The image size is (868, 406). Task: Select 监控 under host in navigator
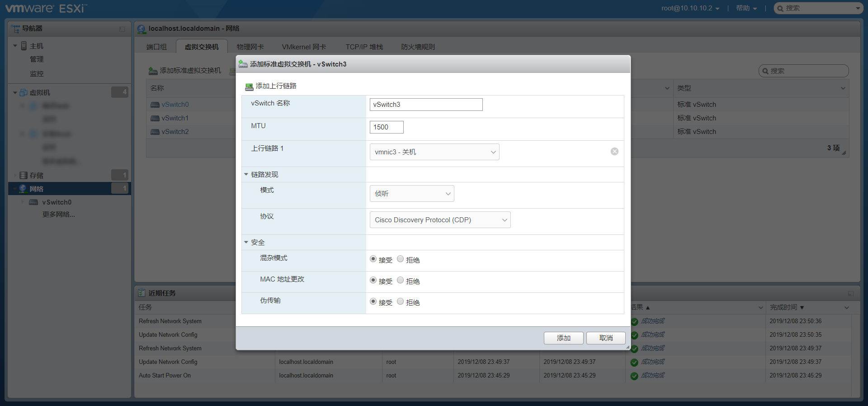point(37,74)
